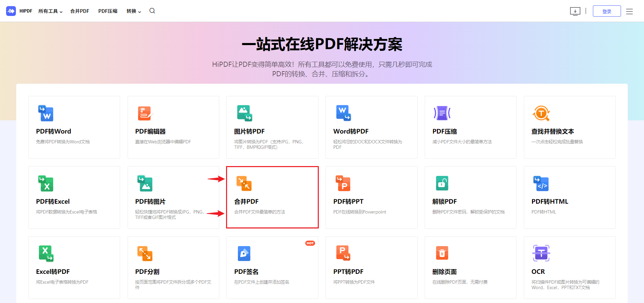This screenshot has width=644, height=303.
Task: Click description 减小PDF文件大小的最简单方法
Action: (x=462, y=142)
